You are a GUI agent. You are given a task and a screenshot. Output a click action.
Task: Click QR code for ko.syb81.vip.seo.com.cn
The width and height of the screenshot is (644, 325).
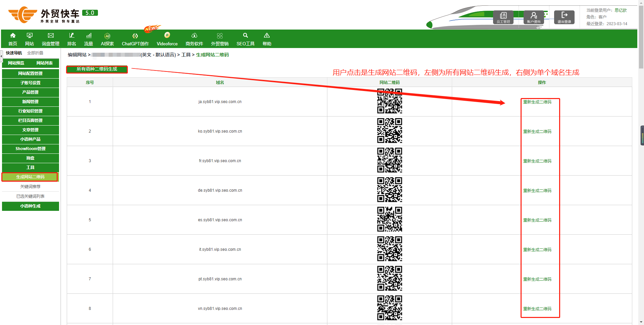click(389, 131)
